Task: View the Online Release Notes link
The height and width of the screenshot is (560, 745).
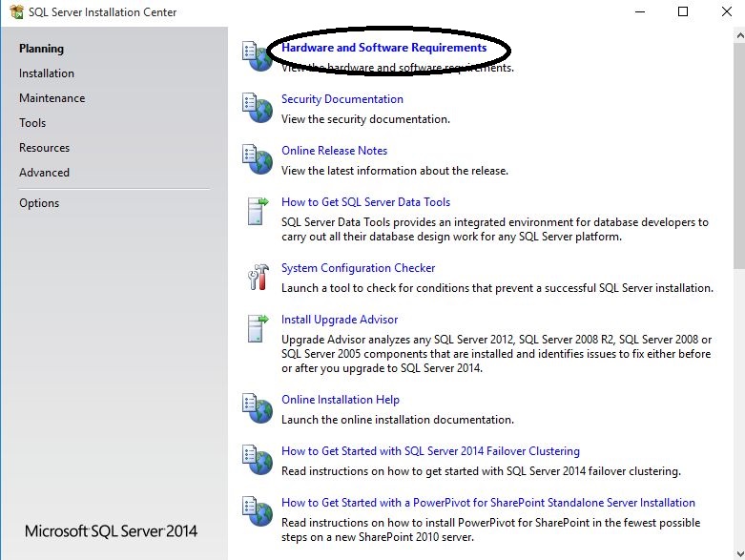Action: (x=334, y=151)
